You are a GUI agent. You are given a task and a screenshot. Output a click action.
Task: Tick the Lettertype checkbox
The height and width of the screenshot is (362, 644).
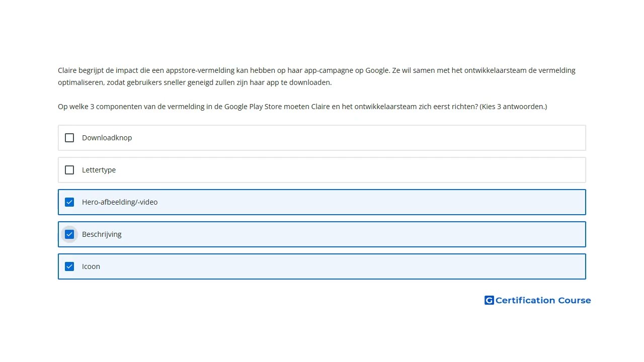pos(69,170)
